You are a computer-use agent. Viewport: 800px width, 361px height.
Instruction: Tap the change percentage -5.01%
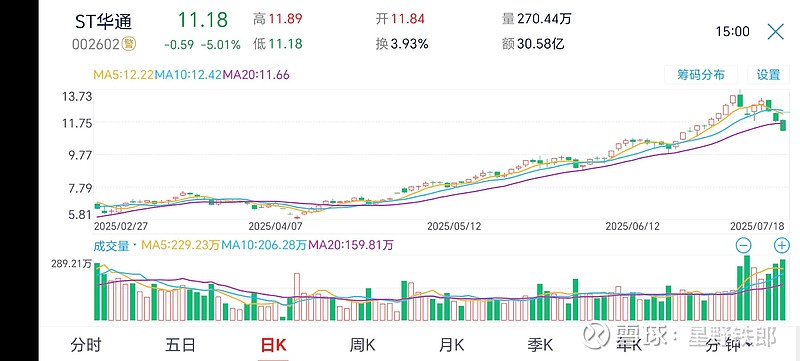click(x=220, y=45)
